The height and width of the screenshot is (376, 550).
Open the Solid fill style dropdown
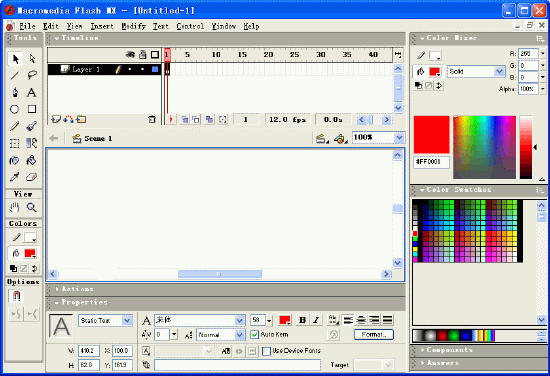[499, 72]
